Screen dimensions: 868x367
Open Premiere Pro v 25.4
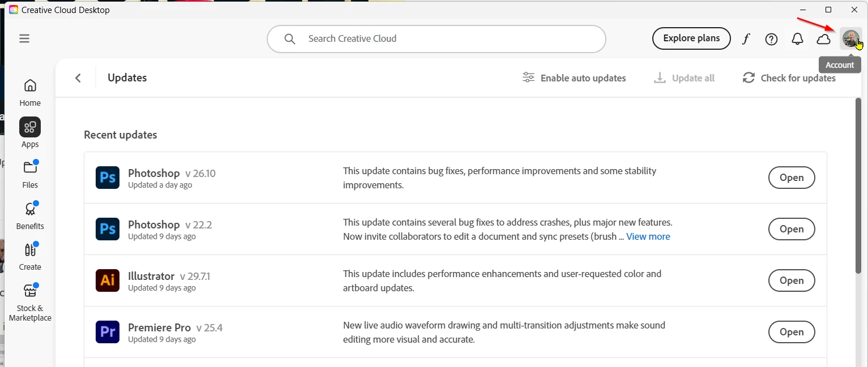792,332
